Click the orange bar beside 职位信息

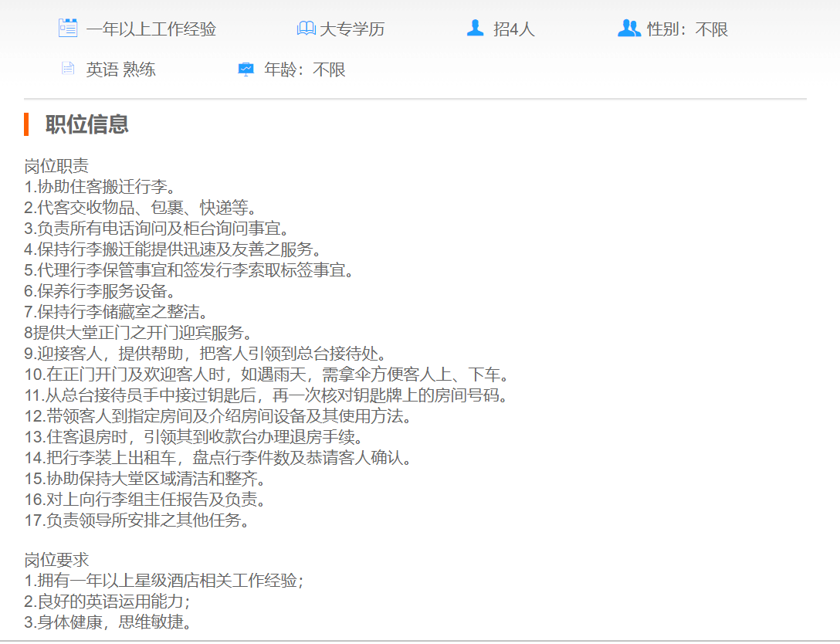(x=26, y=124)
